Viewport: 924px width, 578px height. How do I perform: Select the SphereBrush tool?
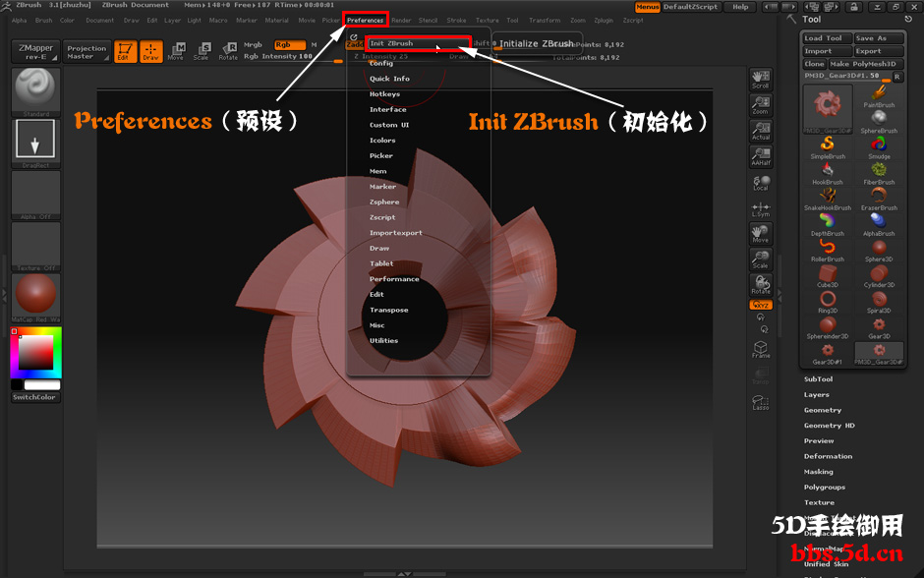879,121
